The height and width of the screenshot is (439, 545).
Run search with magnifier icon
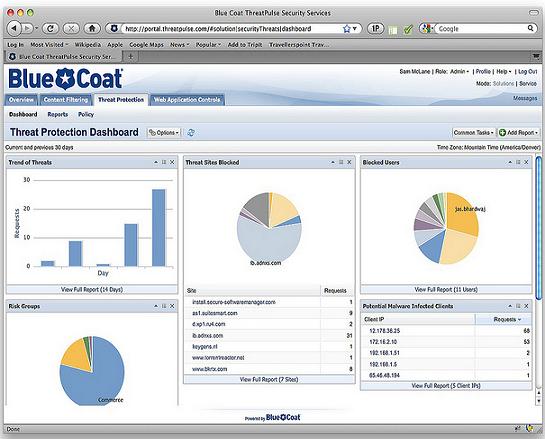pyautogui.click(x=530, y=29)
